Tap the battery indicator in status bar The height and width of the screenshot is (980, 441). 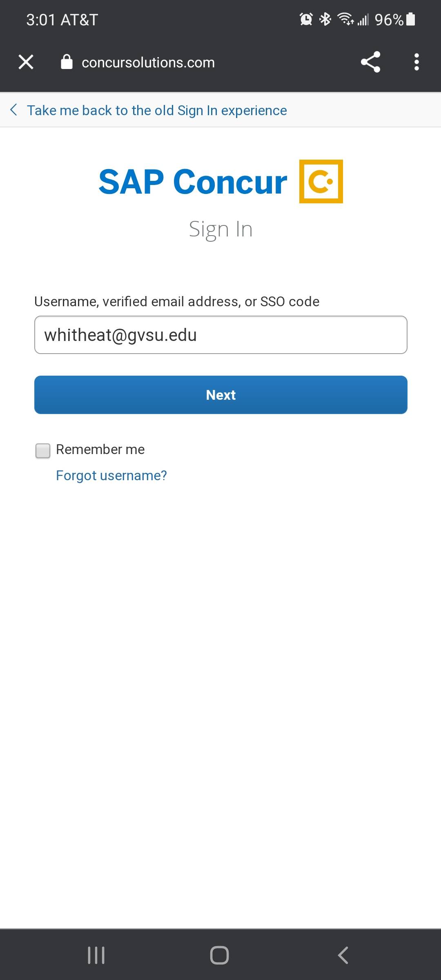(x=411, y=19)
